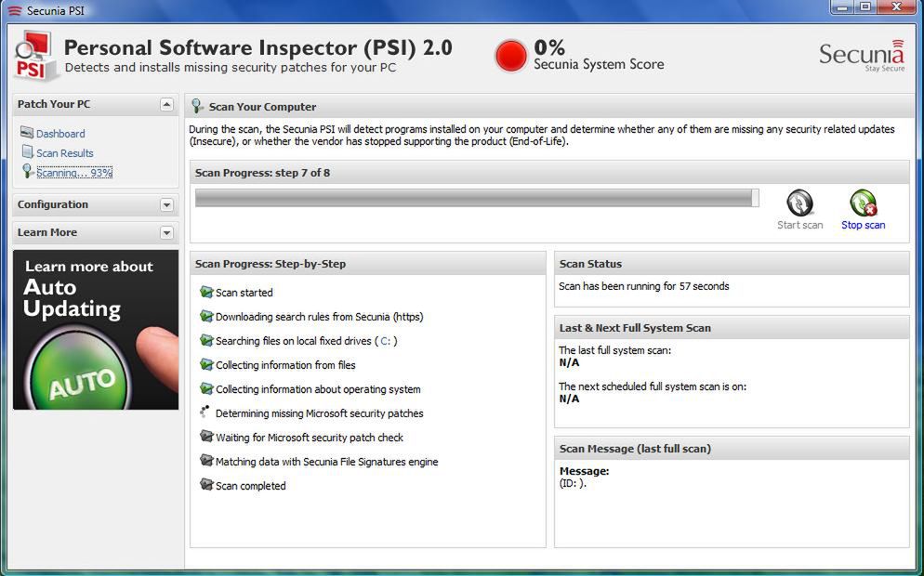Screen dimensions: 924x576
Task: Expand the Configuration section arrow
Action: point(166,205)
